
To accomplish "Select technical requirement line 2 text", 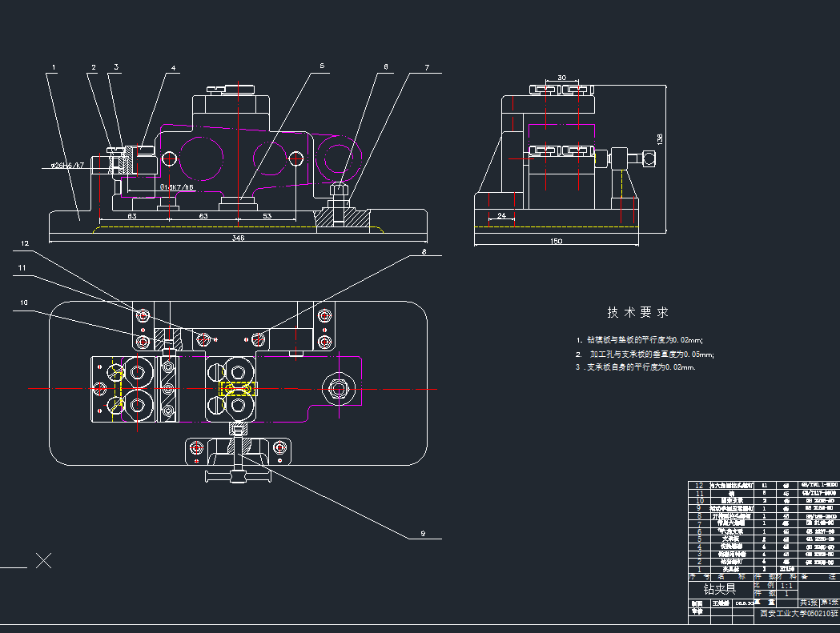I will tap(644, 354).
